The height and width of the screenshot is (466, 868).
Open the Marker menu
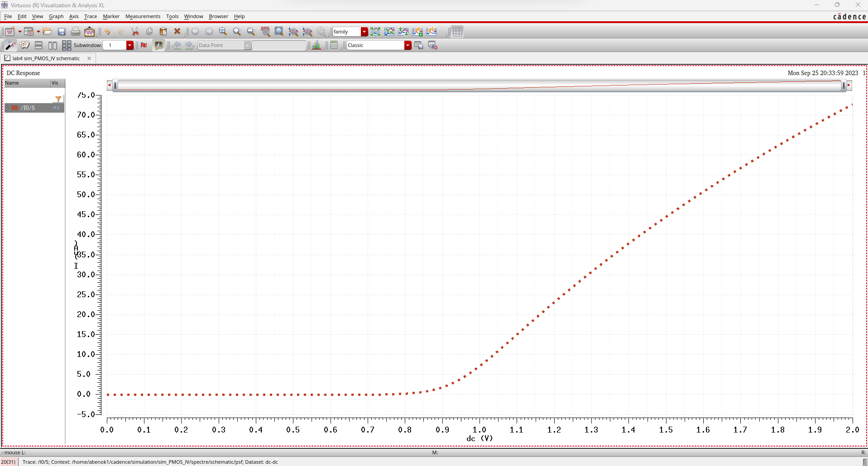111,16
